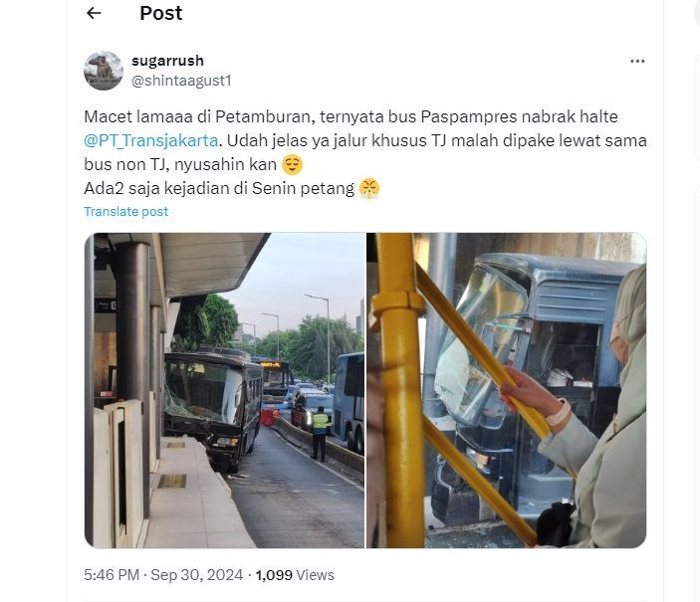
Task: Click the steaming angry face emoji
Action: (369, 188)
